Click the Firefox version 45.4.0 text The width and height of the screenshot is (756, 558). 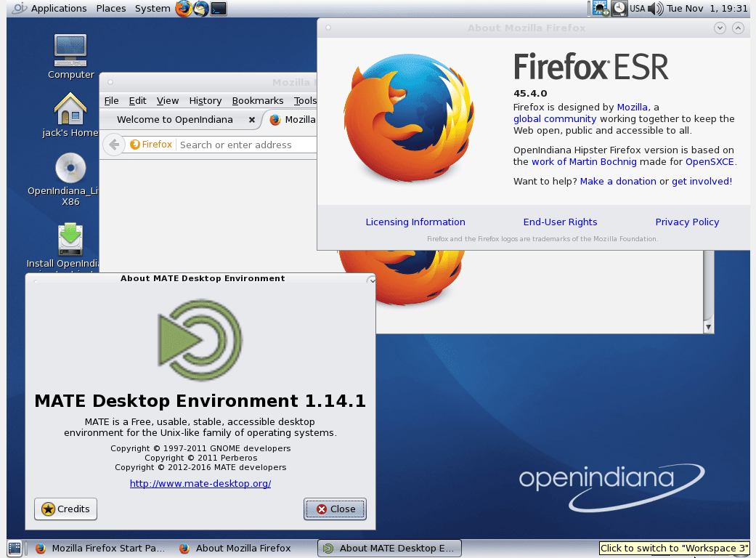[530, 94]
